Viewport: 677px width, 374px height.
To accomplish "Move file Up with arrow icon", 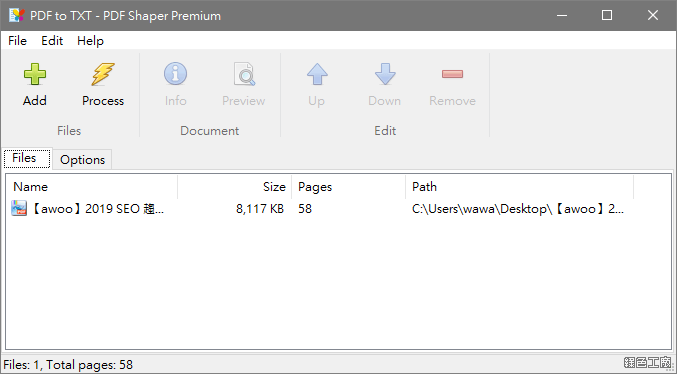I will click(x=317, y=74).
